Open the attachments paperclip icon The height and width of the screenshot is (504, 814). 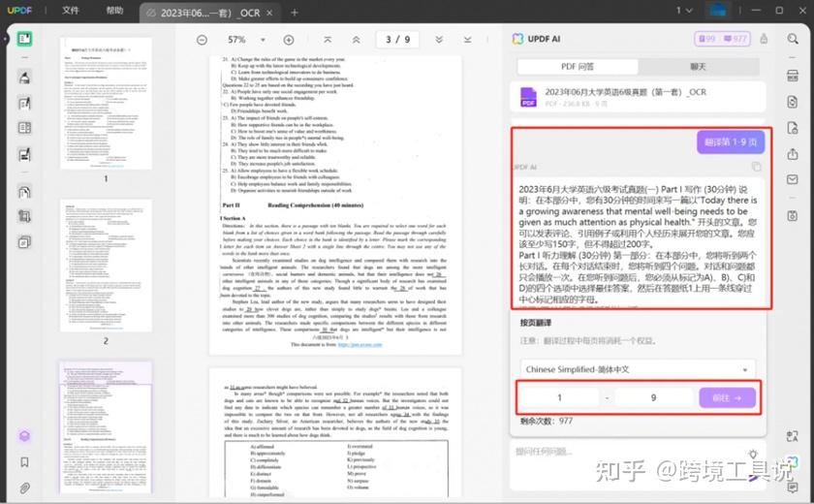click(x=24, y=488)
